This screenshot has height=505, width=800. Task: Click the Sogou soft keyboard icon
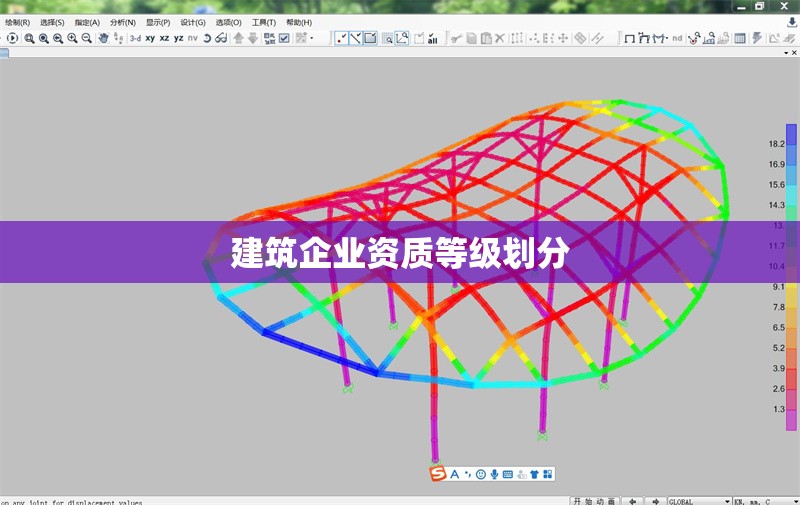pos(508,474)
